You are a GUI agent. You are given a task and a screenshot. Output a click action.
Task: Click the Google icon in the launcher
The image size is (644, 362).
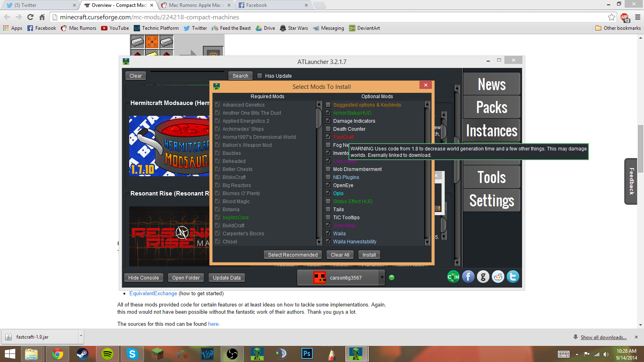tap(483, 277)
